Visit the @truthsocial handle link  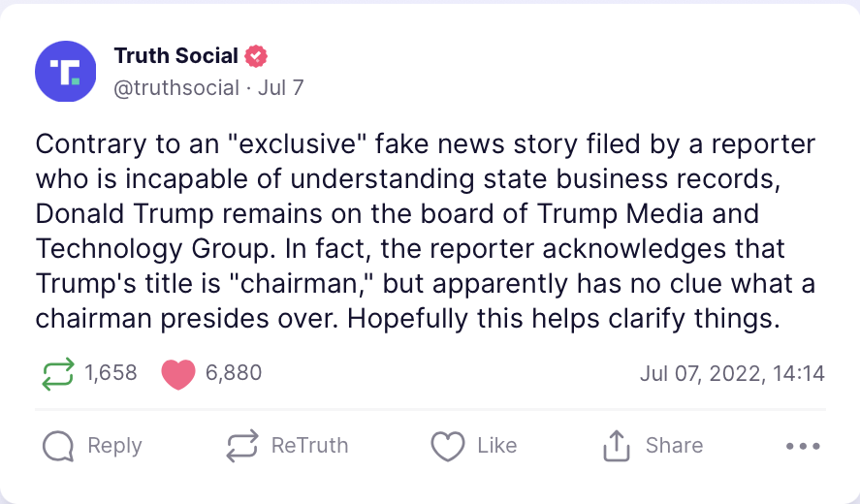pyautogui.click(x=176, y=88)
